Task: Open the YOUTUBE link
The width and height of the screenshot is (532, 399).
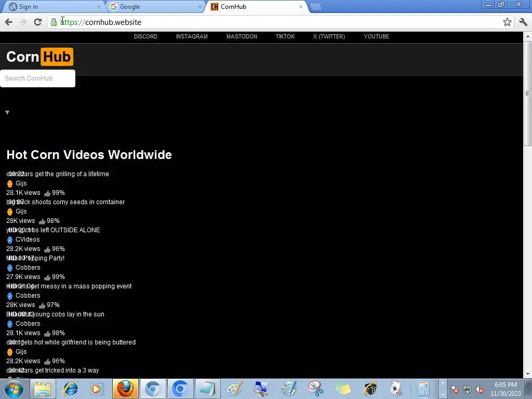Action: (376, 36)
